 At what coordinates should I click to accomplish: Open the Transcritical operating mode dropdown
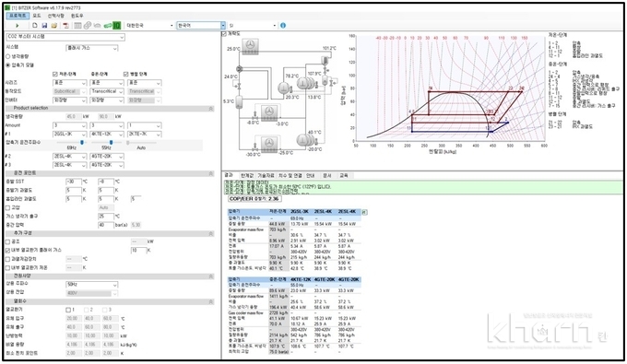pos(107,91)
